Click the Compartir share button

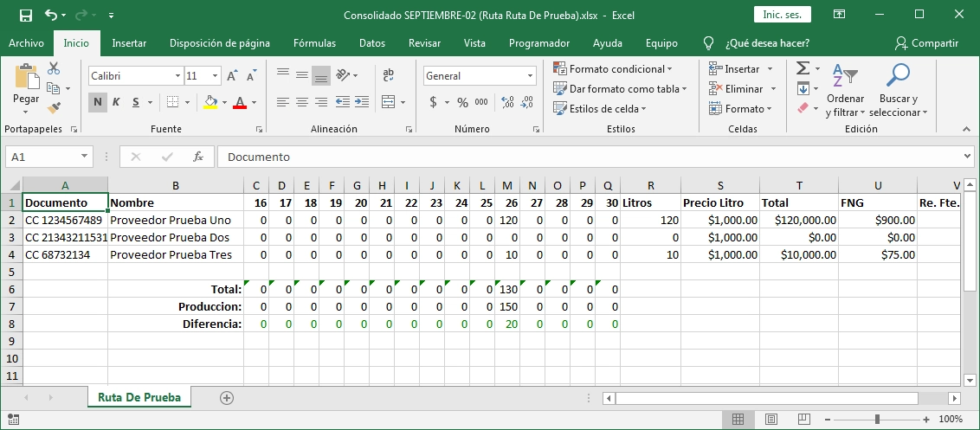(x=926, y=43)
